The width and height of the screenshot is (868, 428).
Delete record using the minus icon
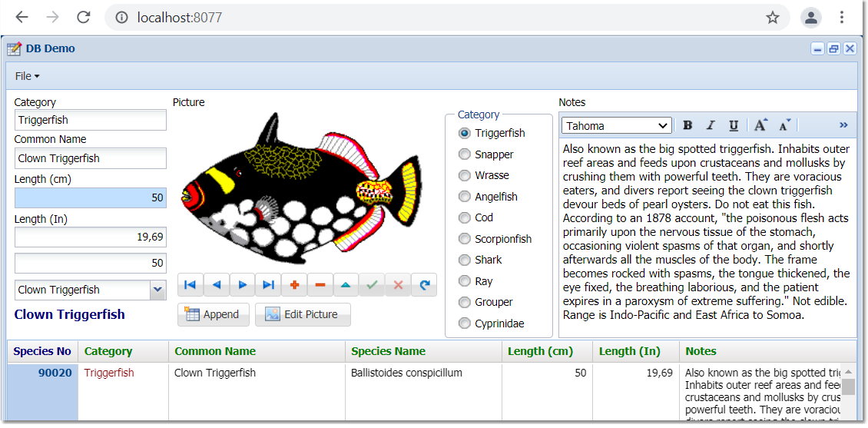(320, 285)
